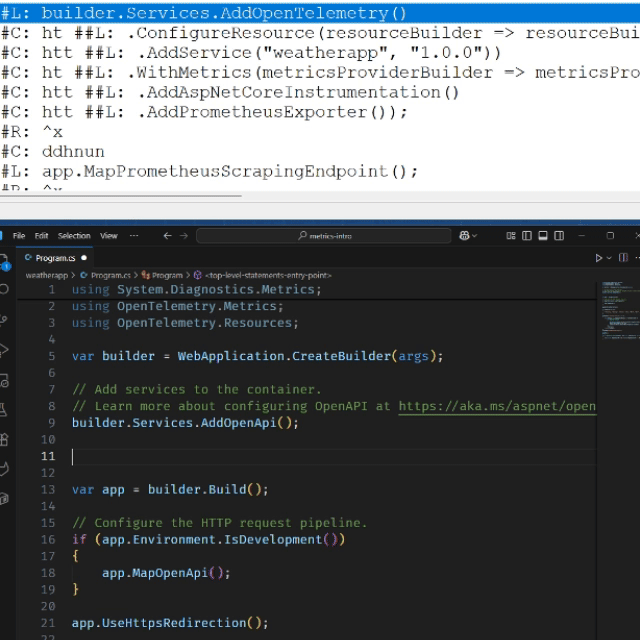Click the weatherapp breadcrumb

[x=46, y=274]
